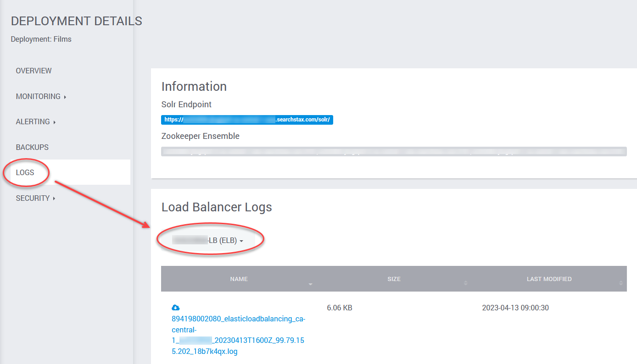
Task: Expand the ALERTING submenu chevron
Action: 54,122
